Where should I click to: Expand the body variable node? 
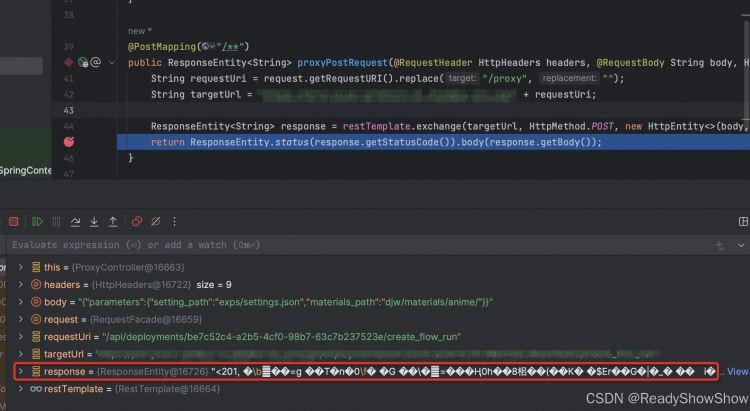pyautogui.click(x=21, y=302)
